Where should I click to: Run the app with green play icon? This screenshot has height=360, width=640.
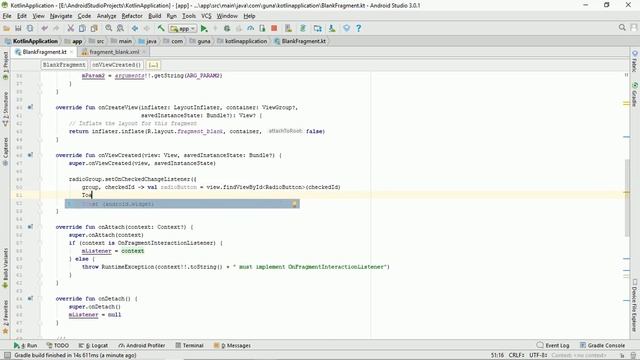204,28
